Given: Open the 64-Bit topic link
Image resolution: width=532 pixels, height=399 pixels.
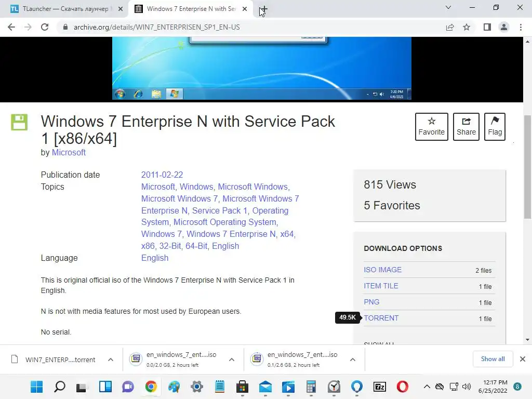Looking at the screenshot, I should [x=196, y=246].
